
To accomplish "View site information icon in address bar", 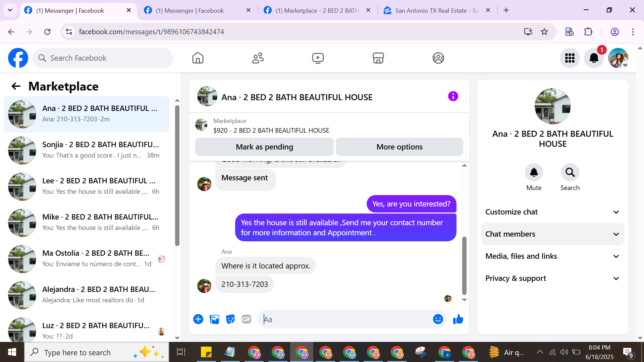I will click(x=69, y=32).
